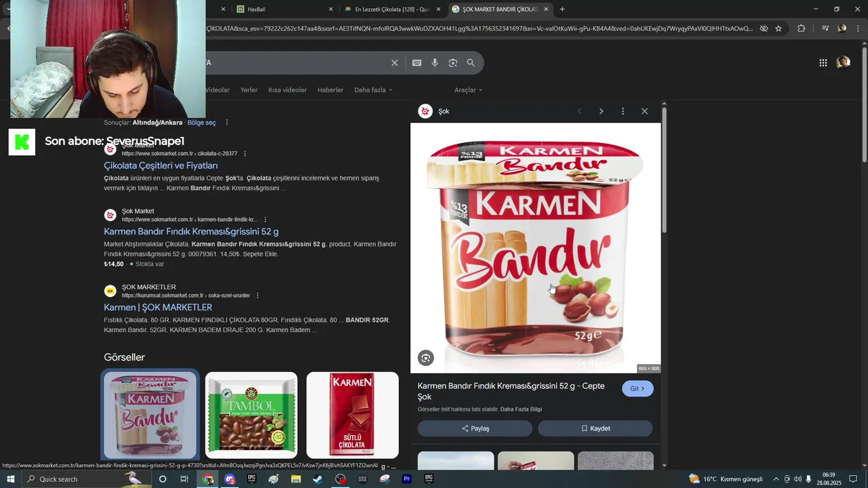Switch to Kısa videolar tab

288,90
